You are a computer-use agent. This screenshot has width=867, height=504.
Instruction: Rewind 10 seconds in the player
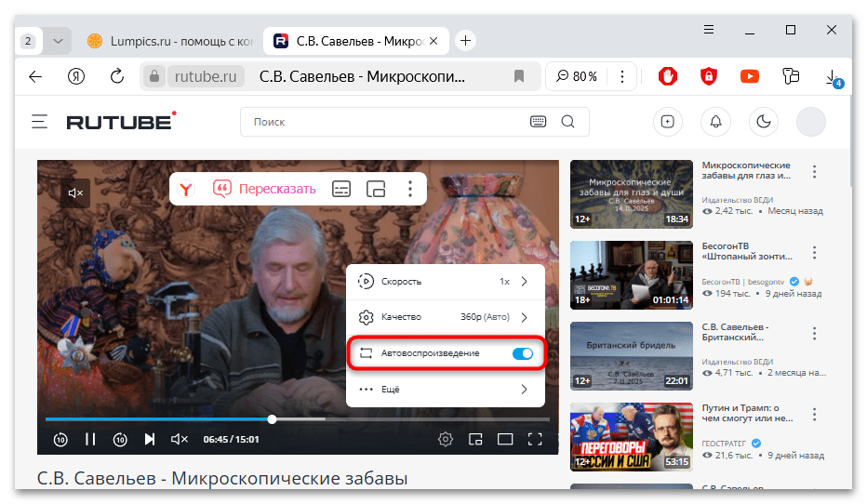pyautogui.click(x=60, y=439)
